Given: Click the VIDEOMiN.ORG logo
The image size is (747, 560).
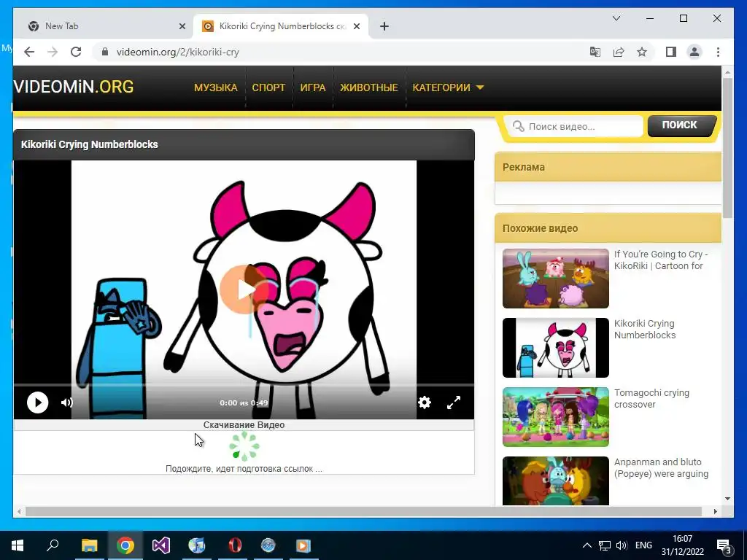Looking at the screenshot, I should click(x=74, y=87).
